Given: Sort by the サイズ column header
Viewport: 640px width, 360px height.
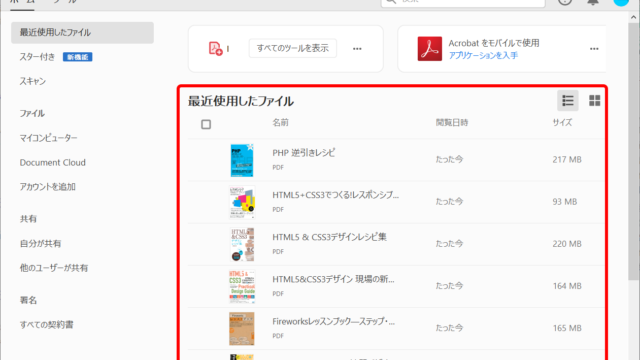Looking at the screenshot, I should (562, 122).
